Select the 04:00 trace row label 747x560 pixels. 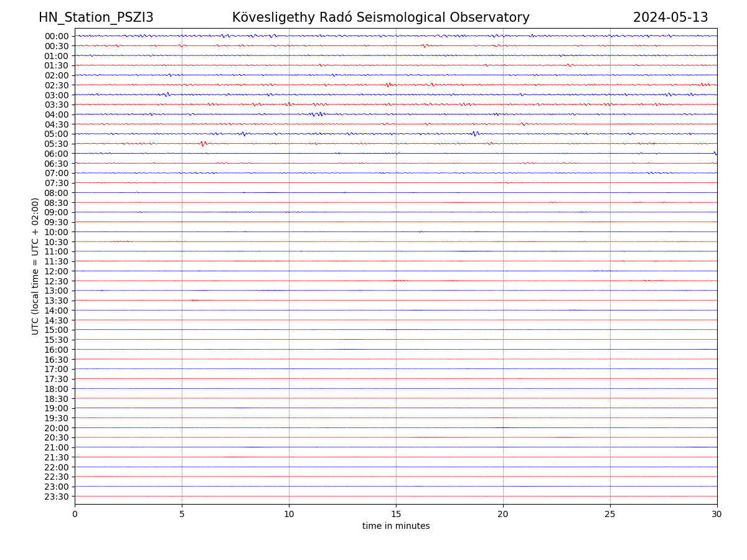click(57, 114)
